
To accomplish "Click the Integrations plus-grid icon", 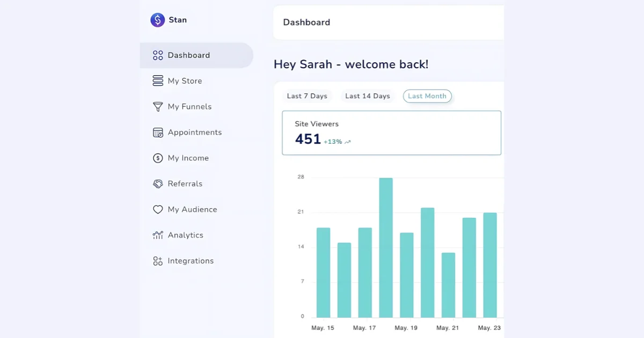I will pos(158,261).
